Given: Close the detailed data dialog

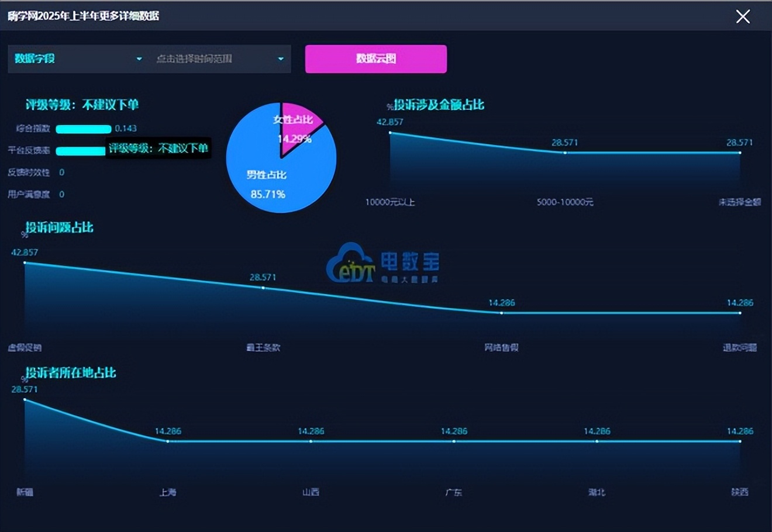Looking at the screenshot, I should [x=743, y=16].
